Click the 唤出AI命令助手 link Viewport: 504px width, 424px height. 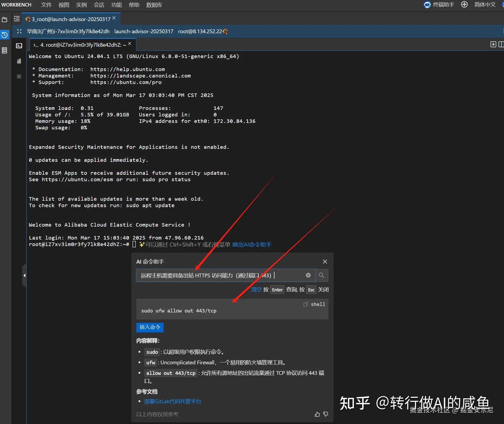point(252,245)
